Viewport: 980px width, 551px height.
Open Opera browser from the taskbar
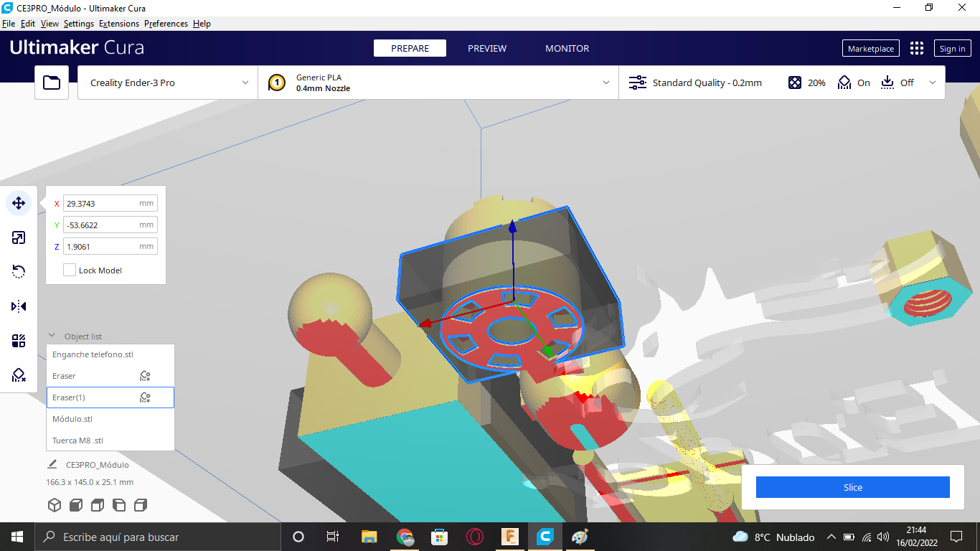tap(474, 537)
